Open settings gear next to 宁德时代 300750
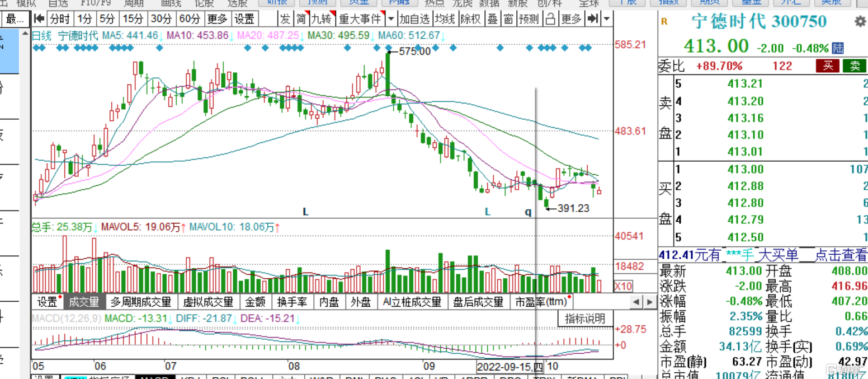This screenshot has height=379, width=868. tap(860, 22)
